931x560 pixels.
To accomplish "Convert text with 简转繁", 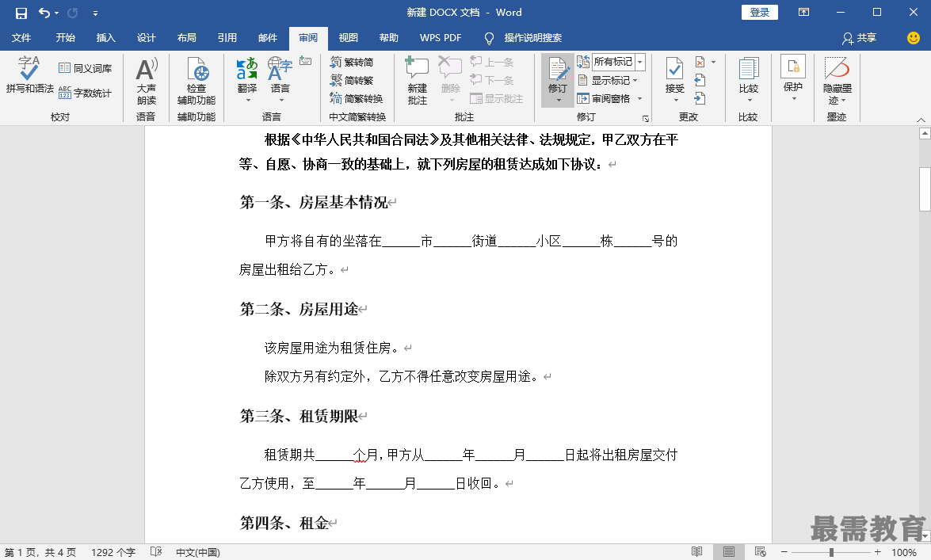I will click(352, 80).
